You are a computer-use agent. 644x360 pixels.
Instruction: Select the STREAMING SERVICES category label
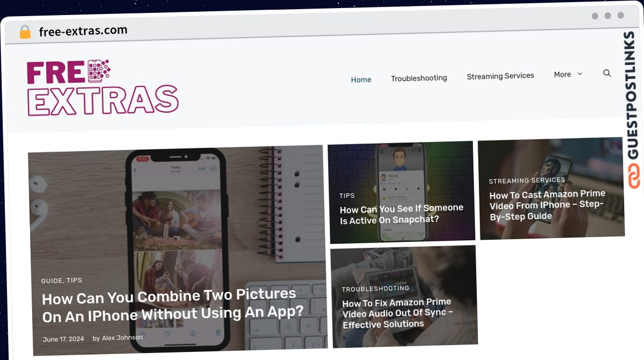coord(527,181)
